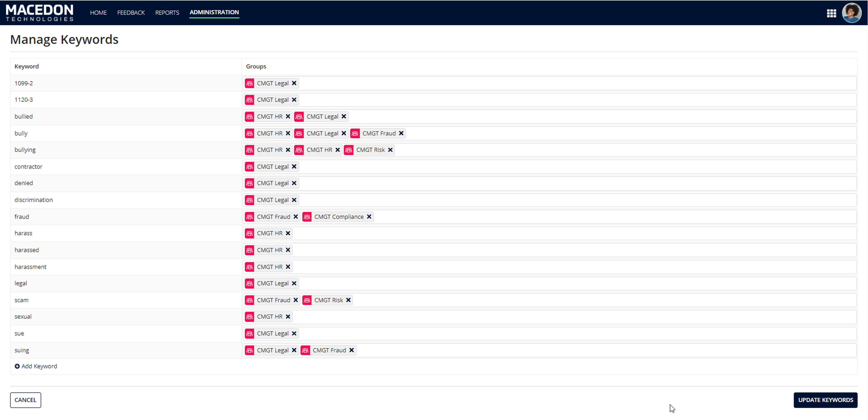Select the keyword 'fraud'
This screenshot has height=420, width=868.
tap(21, 217)
